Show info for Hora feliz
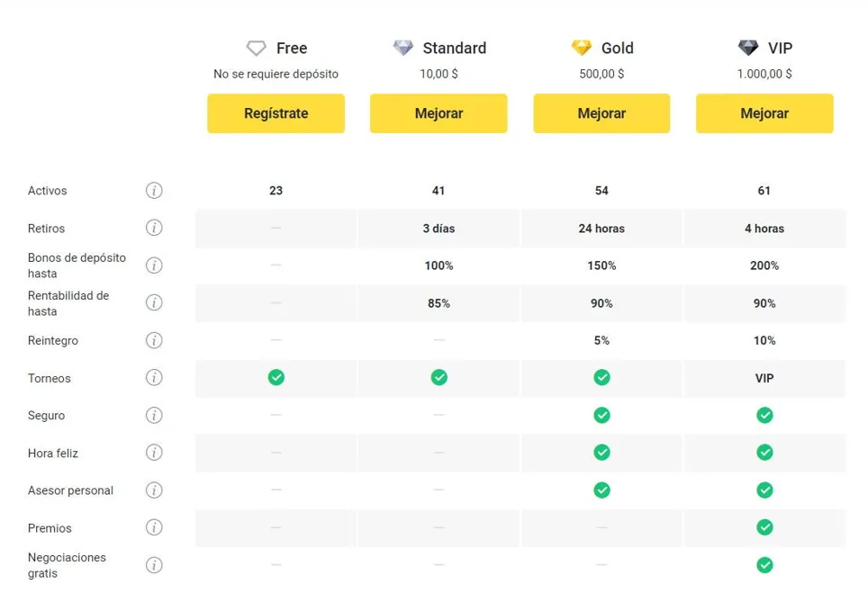Viewport: 868px width, 611px height. point(154,453)
